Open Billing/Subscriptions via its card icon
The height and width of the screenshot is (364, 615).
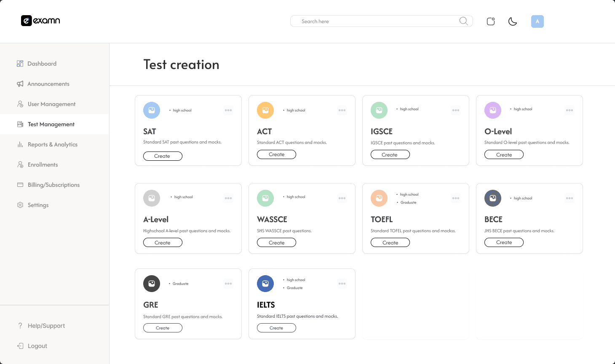[x=20, y=184]
